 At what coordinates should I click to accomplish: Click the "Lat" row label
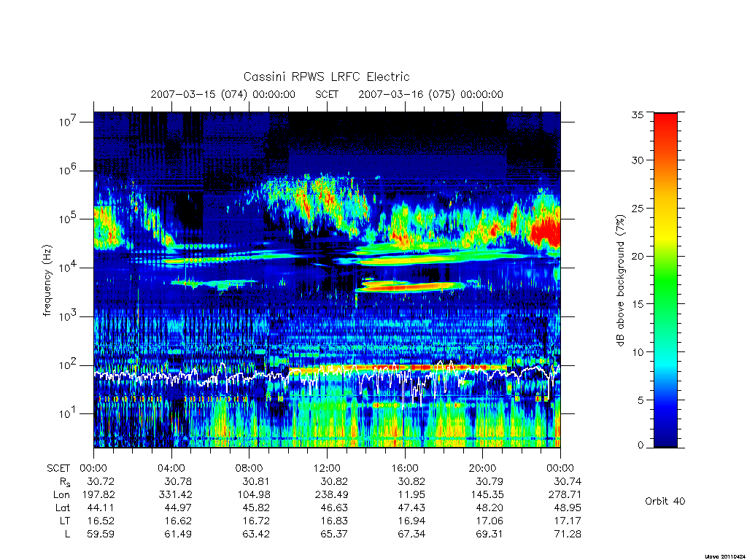[63, 507]
